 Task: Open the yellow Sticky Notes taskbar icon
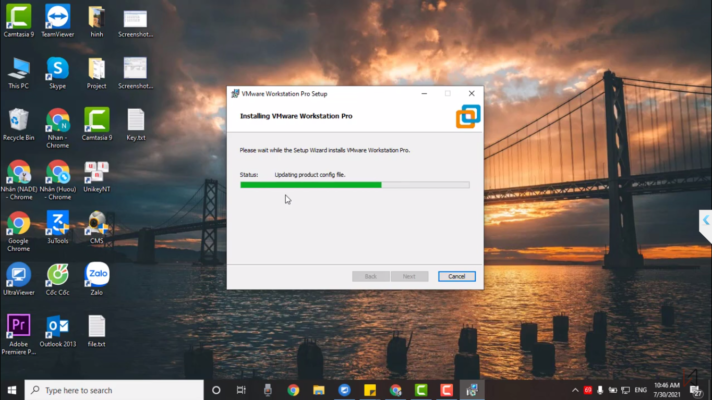click(x=370, y=390)
